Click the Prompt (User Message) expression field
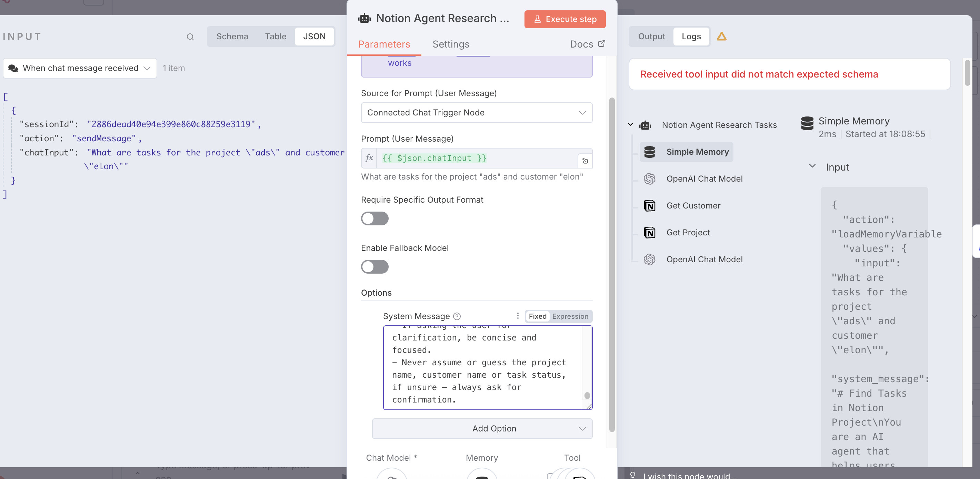This screenshot has width=980, height=479. pos(476,158)
